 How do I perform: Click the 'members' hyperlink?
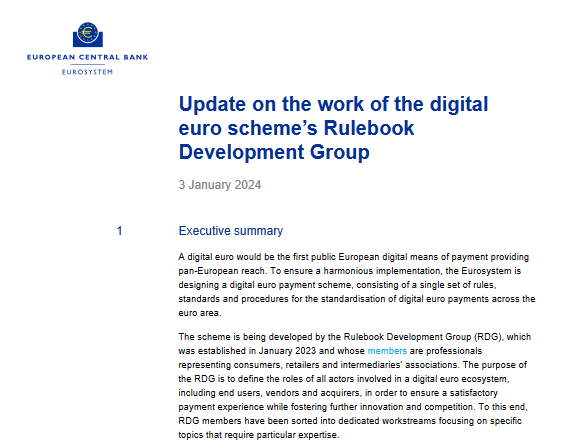[x=387, y=351]
